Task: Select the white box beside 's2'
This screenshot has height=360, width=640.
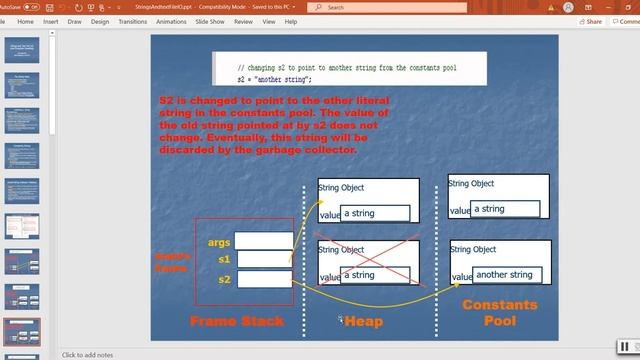Action: click(264, 280)
